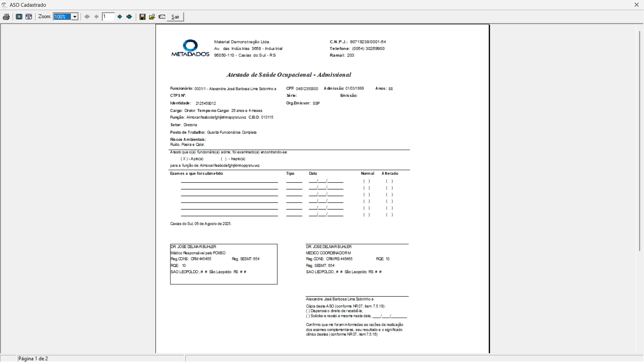Click the Atestado de Saúde Ocupacional title

click(x=288, y=75)
